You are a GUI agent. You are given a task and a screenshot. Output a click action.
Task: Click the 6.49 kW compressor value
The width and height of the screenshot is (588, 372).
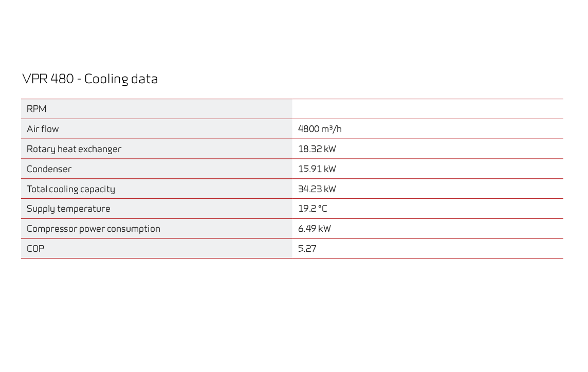coord(315,229)
